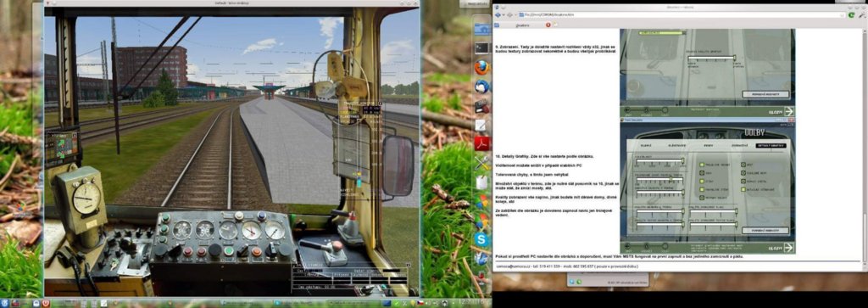Launch the terminal from the dock
The height and width of the screenshot is (308, 868).
481,48
